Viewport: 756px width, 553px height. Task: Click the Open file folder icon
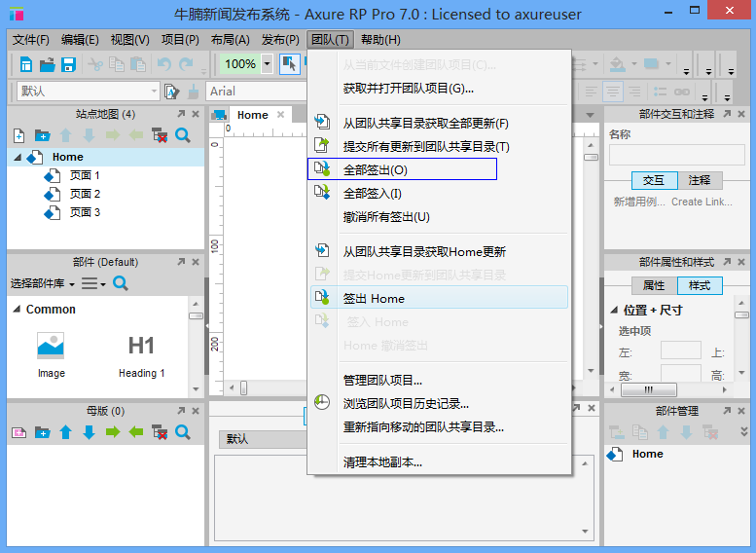[x=48, y=64]
